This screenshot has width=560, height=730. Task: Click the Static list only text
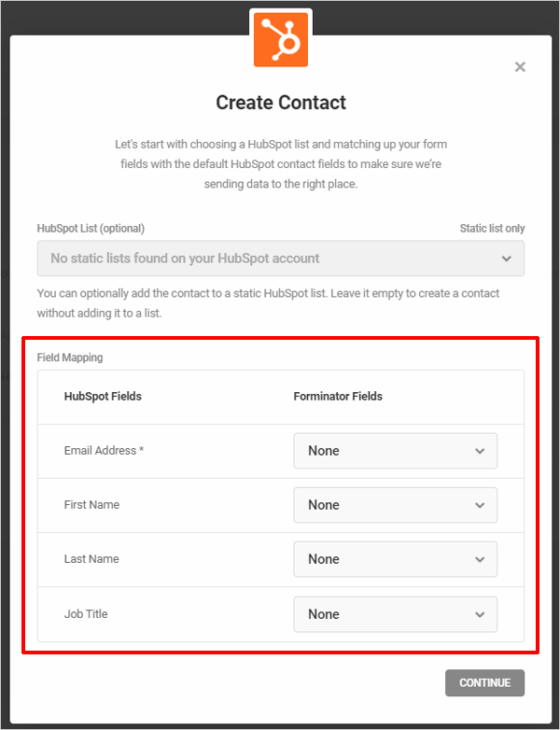tap(492, 229)
